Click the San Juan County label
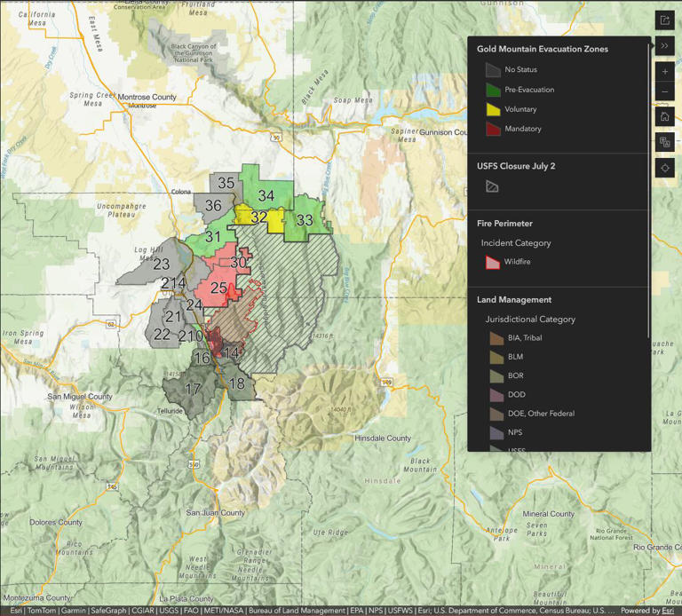This screenshot has height=616, width=682. click(215, 513)
